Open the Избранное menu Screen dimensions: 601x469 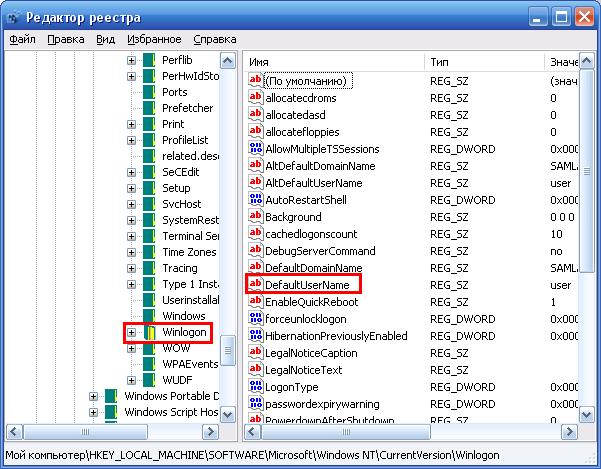pyautogui.click(x=154, y=39)
